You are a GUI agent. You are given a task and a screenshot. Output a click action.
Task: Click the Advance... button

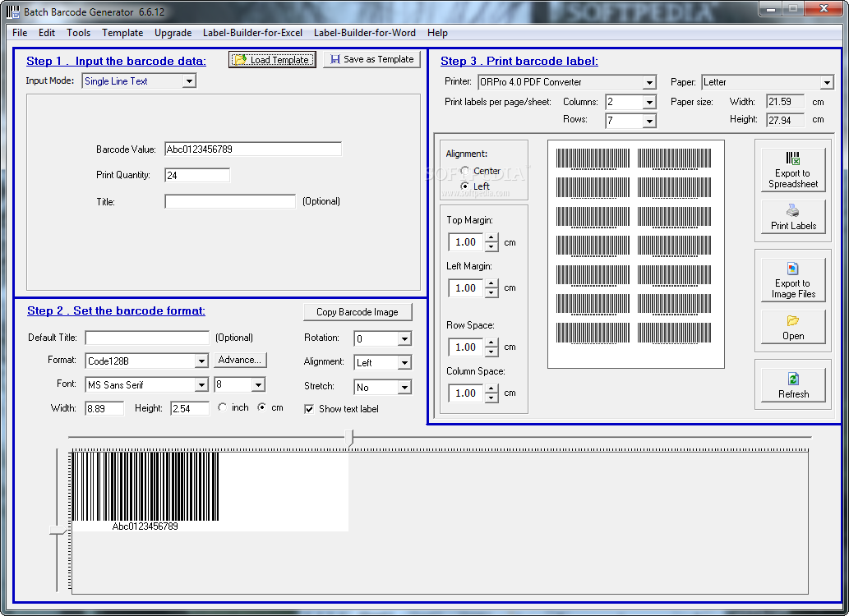pyautogui.click(x=240, y=360)
